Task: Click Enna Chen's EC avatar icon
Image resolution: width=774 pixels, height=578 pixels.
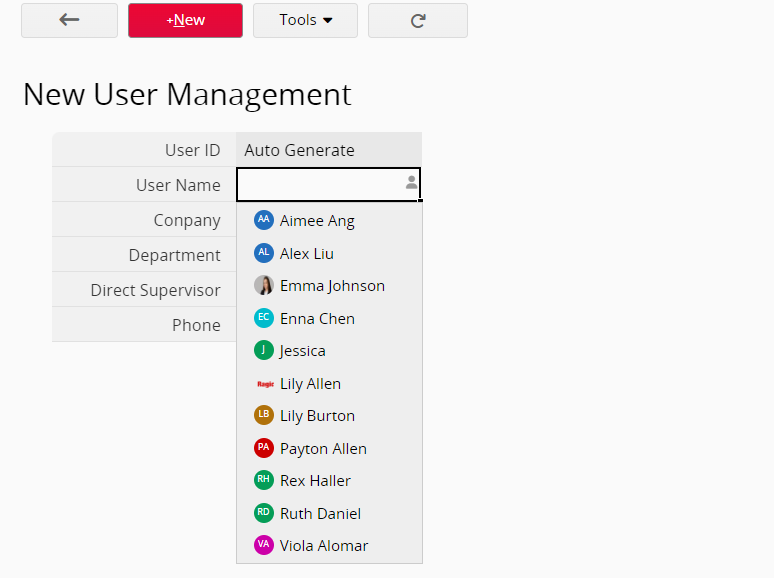Action: 264,318
